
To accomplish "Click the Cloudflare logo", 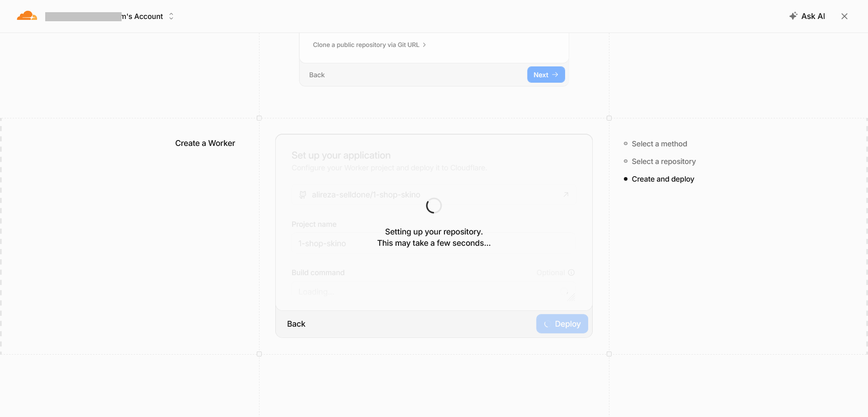I will 27,16.
